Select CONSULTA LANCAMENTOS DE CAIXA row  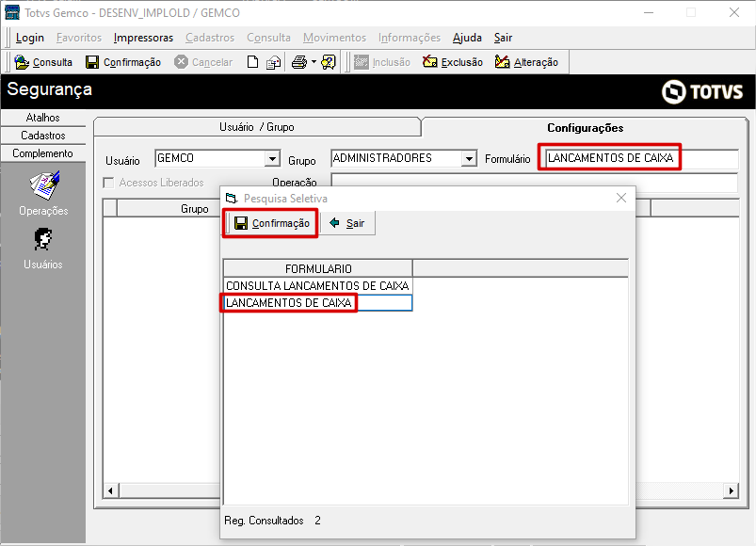tap(317, 285)
